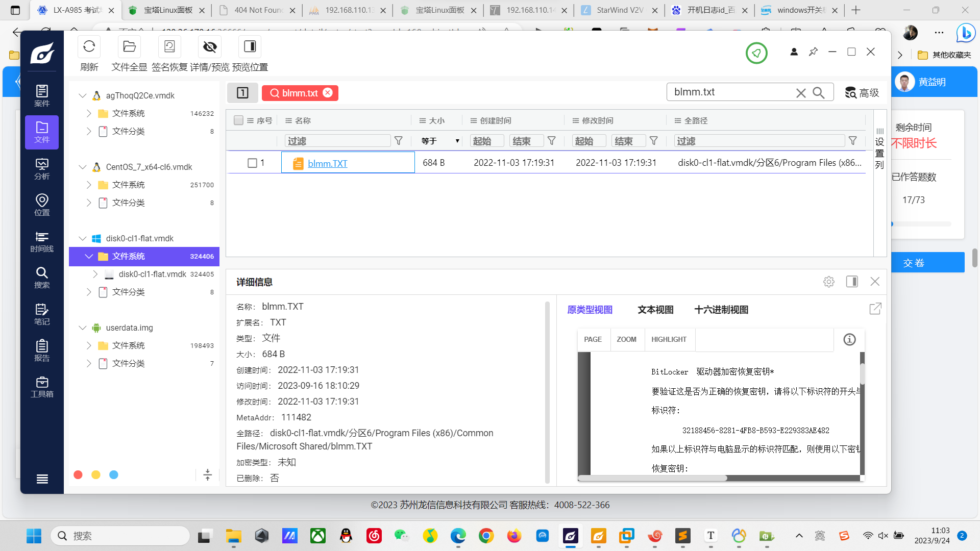The height and width of the screenshot is (551, 980).
Task: Click the 交卷 submit button
Action: pos(914,263)
